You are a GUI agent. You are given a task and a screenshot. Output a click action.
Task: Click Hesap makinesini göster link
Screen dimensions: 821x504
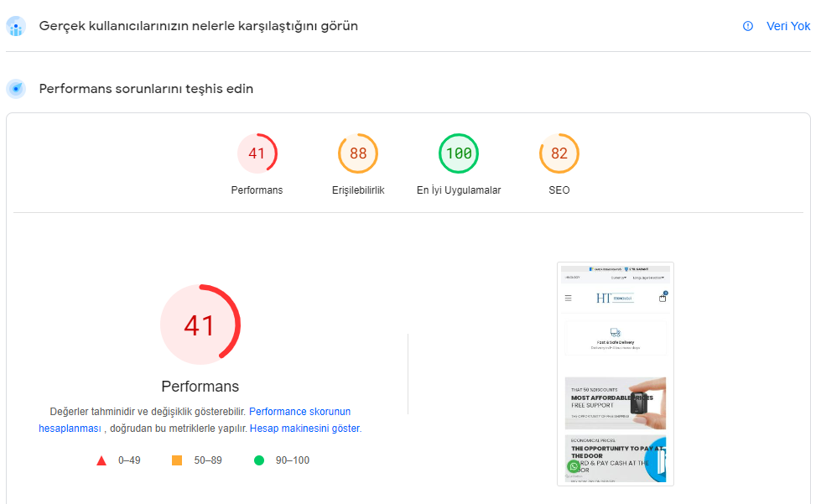click(x=305, y=429)
